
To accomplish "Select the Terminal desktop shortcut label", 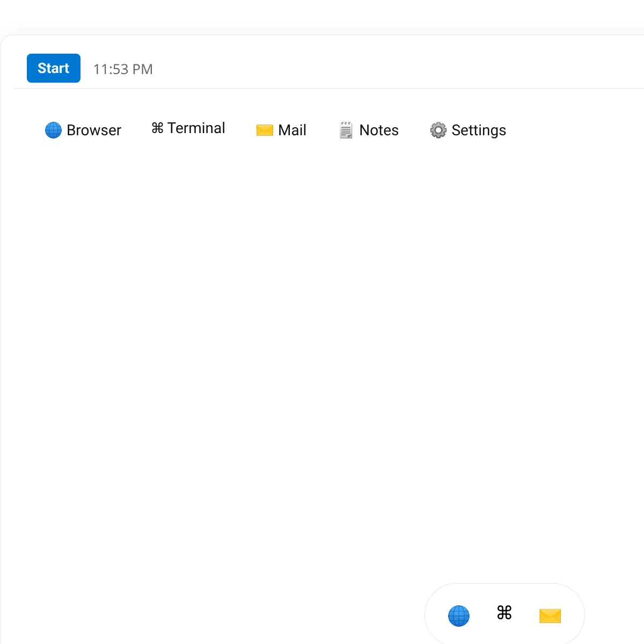I will click(x=196, y=128).
